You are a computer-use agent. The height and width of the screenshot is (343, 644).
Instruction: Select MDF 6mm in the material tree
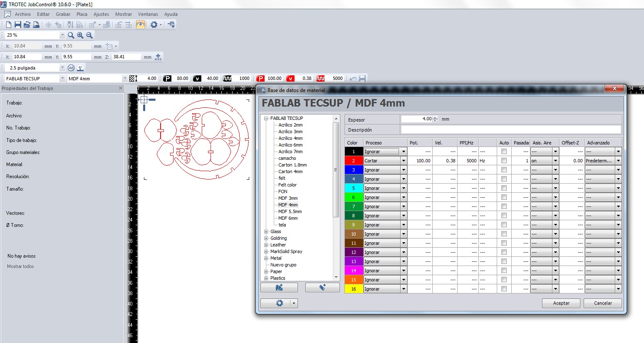point(288,218)
